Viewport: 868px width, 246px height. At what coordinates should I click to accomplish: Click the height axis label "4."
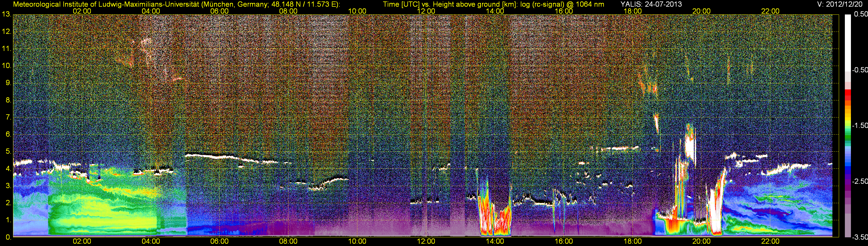[8, 169]
